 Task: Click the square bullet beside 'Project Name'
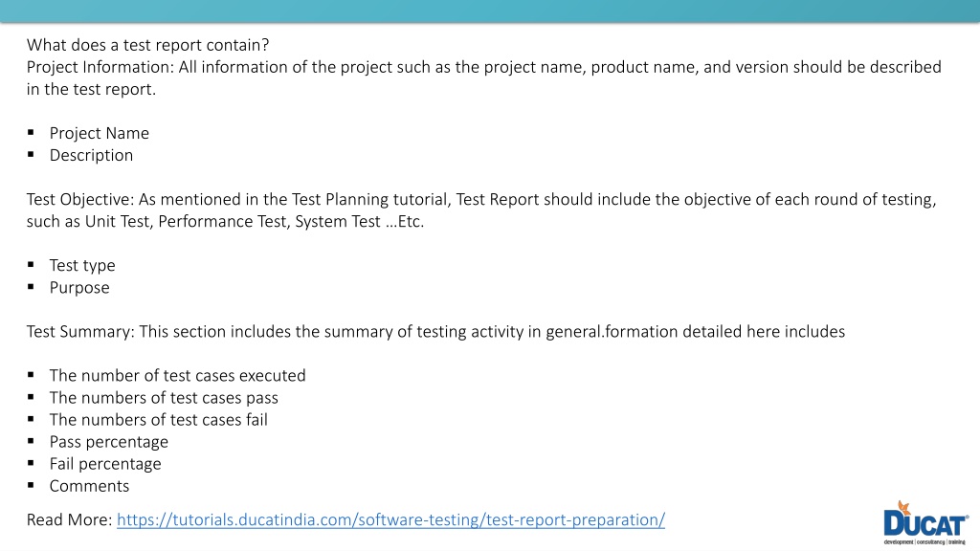pyautogui.click(x=31, y=132)
